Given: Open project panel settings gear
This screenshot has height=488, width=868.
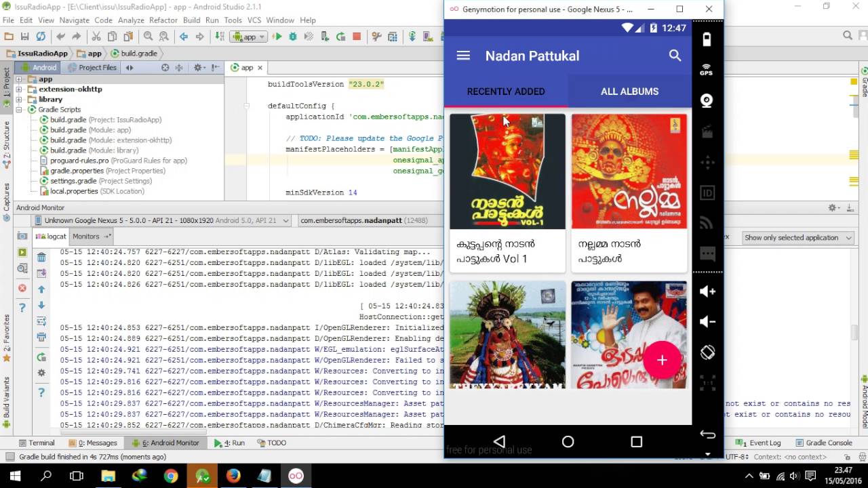Looking at the screenshot, I should (198, 68).
